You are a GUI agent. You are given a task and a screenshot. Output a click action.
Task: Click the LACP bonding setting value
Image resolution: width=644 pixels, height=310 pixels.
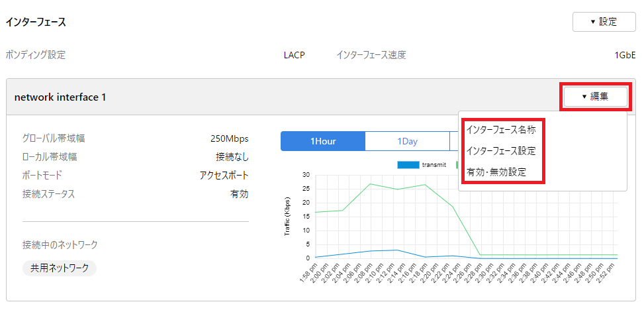coord(294,55)
